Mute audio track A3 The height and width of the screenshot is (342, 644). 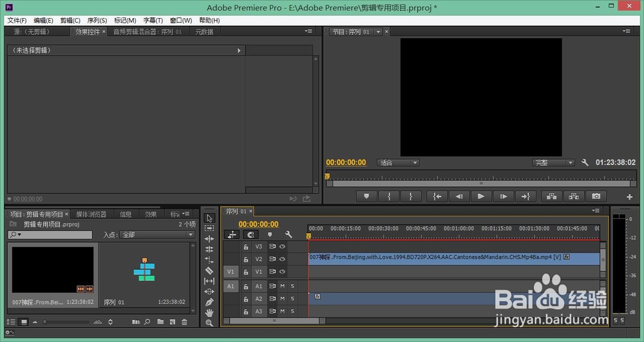tap(283, 311)
